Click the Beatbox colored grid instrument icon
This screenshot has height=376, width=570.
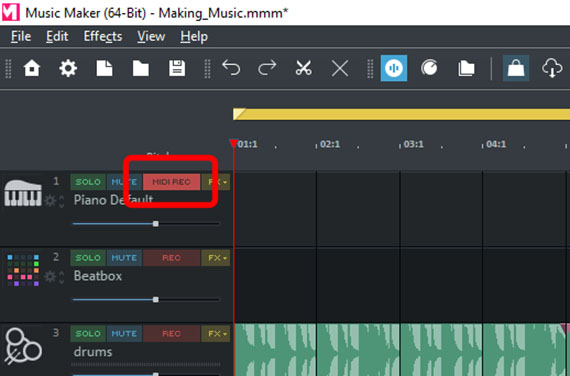23,270
